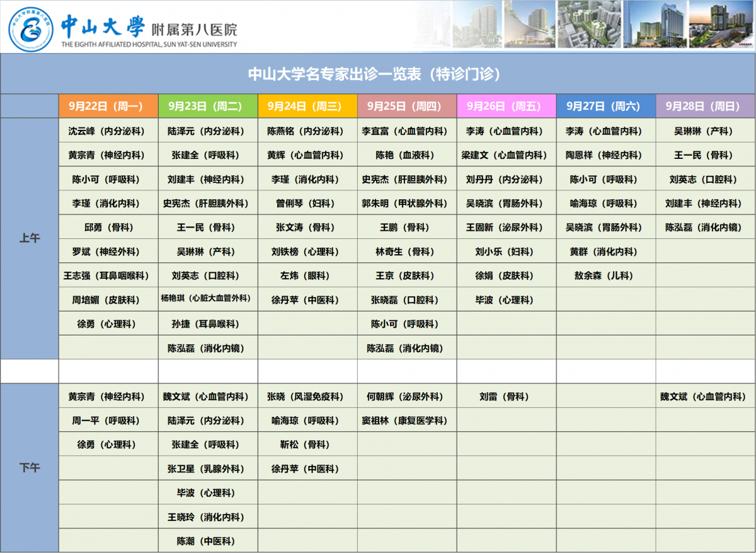Select 陶恩祥（神经内科） cell

click(x=606, y=155)
